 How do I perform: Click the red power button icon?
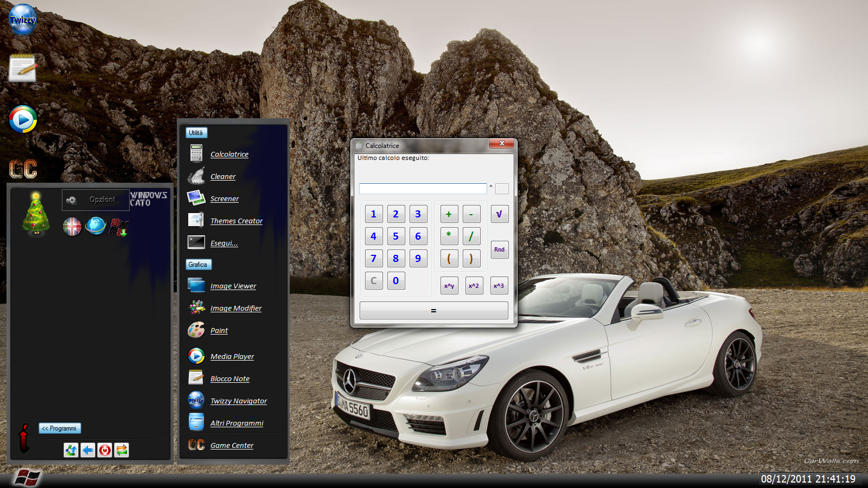pos(105,450)
